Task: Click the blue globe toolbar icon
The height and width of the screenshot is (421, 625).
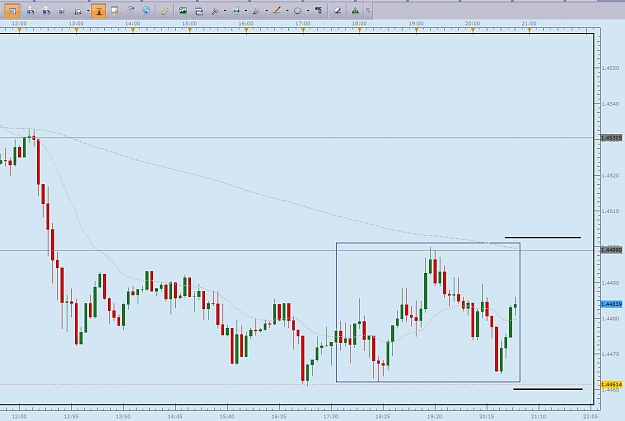Action: [x=146, y=11]
